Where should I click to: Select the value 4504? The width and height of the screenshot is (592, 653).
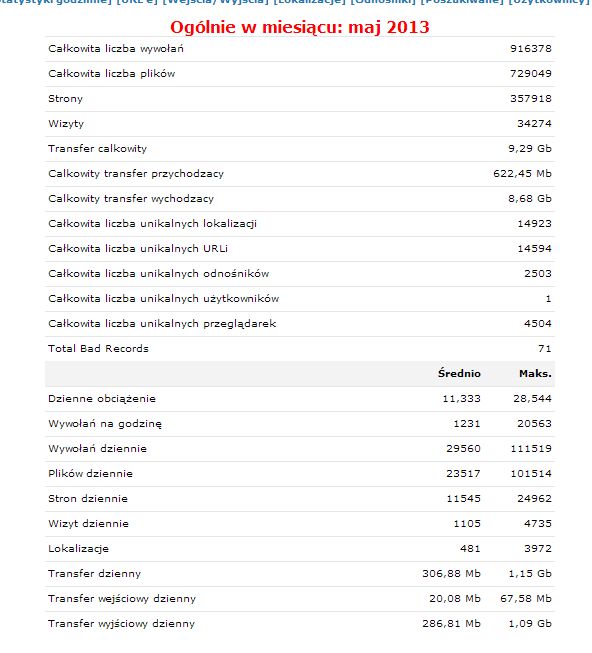pos(538,324)
